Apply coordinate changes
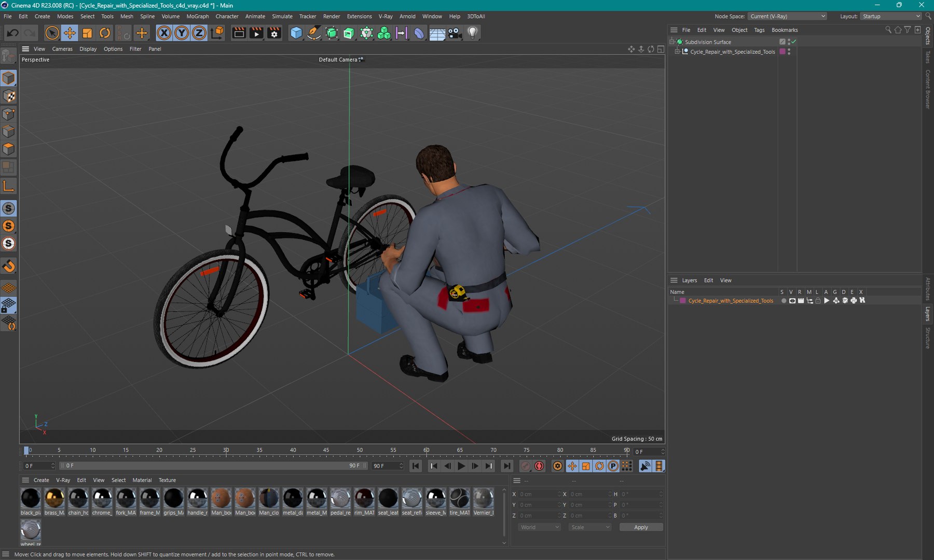 (641, 527)
